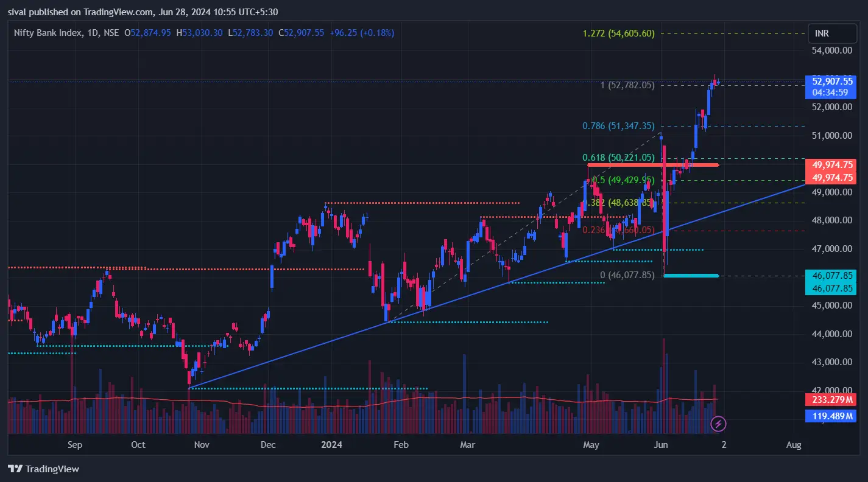
Task: Click the 233.279M volume tag
Action: (x=832, y=400)
